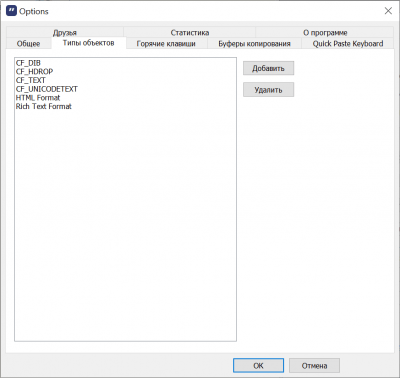Image resolution: width=400 pixels, height=378 pixels.
Task: Open the Буферы копирования tab
Action: pos(254,43)
